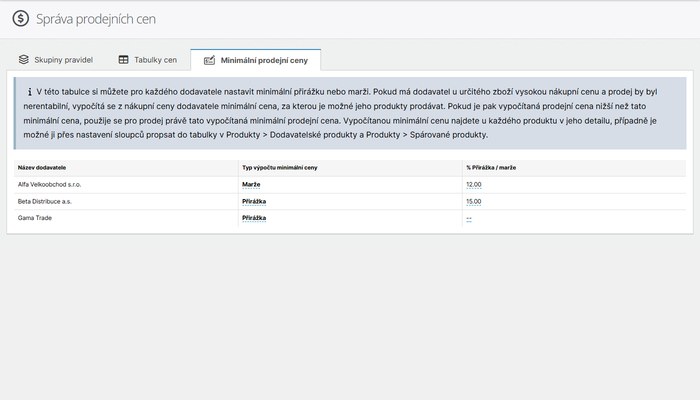700x400 pixels.
Task: Click the dollar sign icon beside the title
Action: pos(21,19)
